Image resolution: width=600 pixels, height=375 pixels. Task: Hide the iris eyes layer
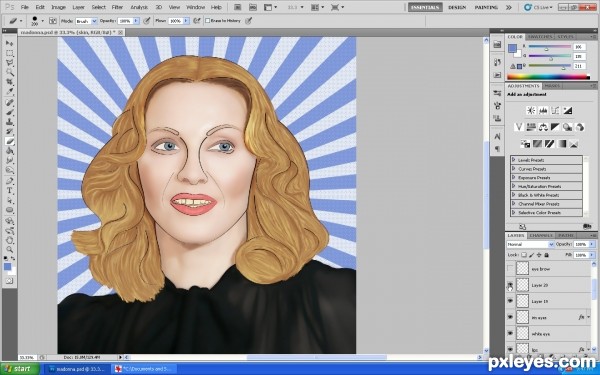pyautogui.click(x=510, y=317)
